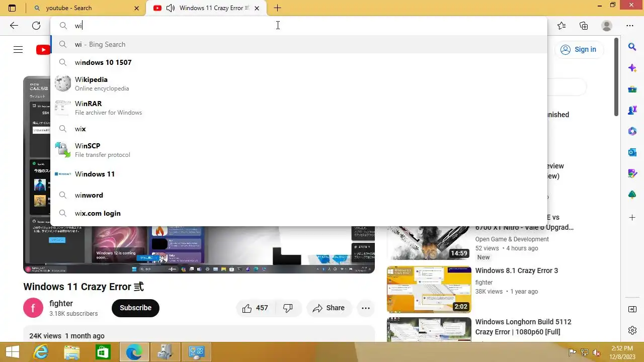The height and width of the screenshot is (362, 644).
Task: Open the Games sidebar icon
Action: coord(632,110)
